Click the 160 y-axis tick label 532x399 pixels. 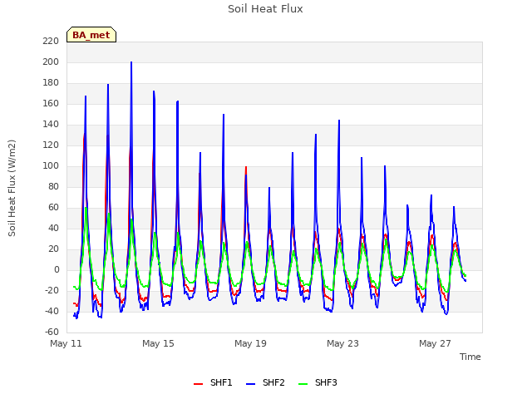coord(51,103)
